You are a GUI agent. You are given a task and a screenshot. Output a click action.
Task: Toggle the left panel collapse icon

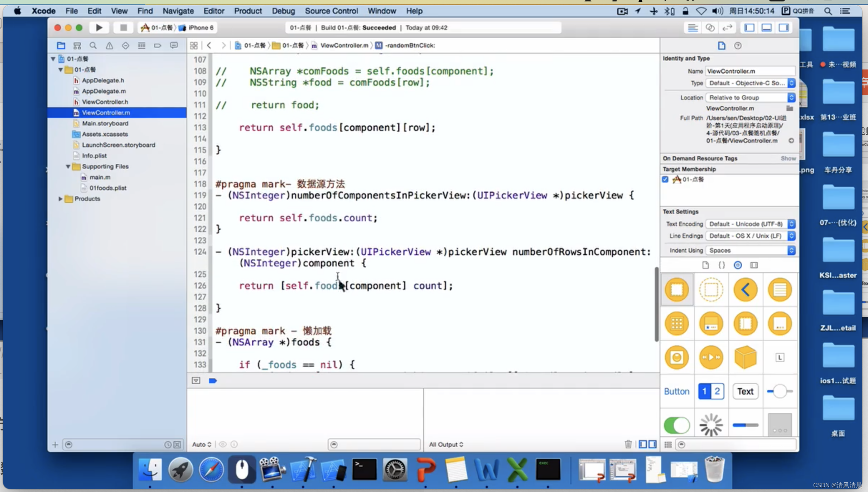(750, 28)
